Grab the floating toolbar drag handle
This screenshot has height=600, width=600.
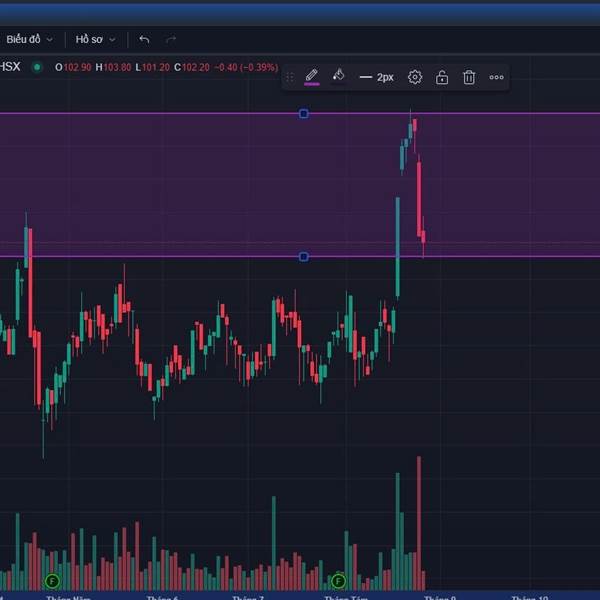click(x=290, y=77)
